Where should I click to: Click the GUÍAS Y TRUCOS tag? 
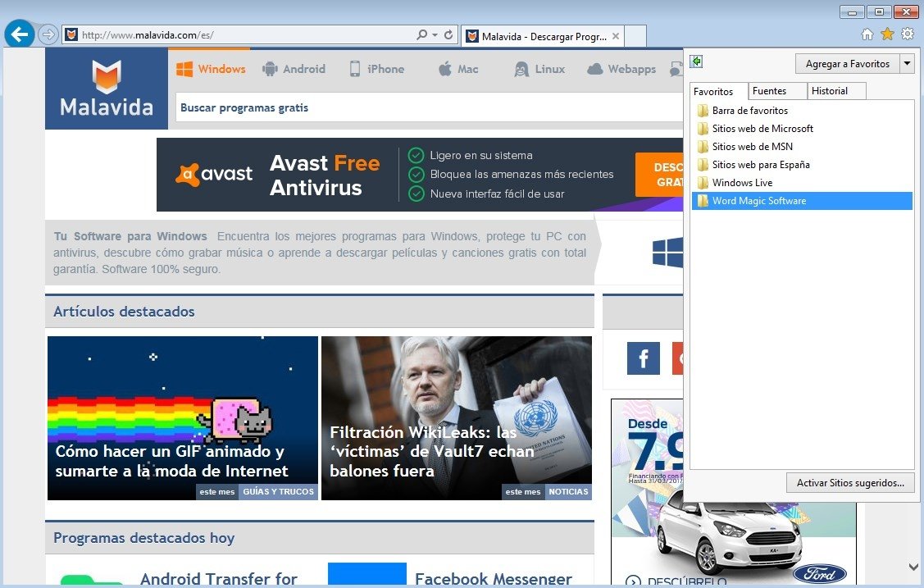point(278,491)
